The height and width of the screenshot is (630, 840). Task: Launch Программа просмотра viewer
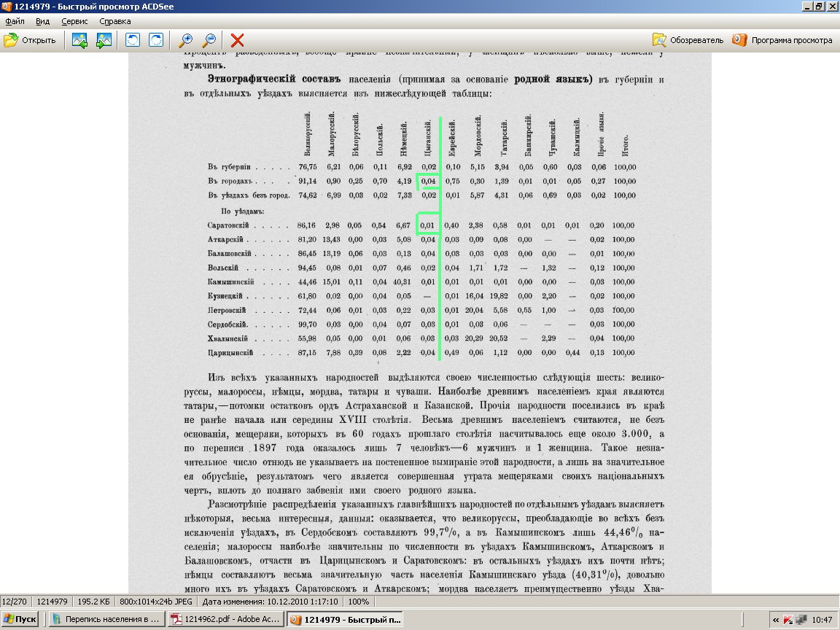click(782, 40)
